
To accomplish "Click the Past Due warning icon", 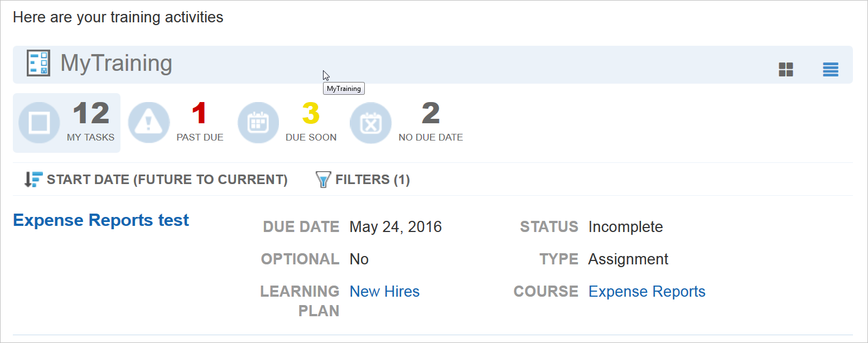I will 148,123.
